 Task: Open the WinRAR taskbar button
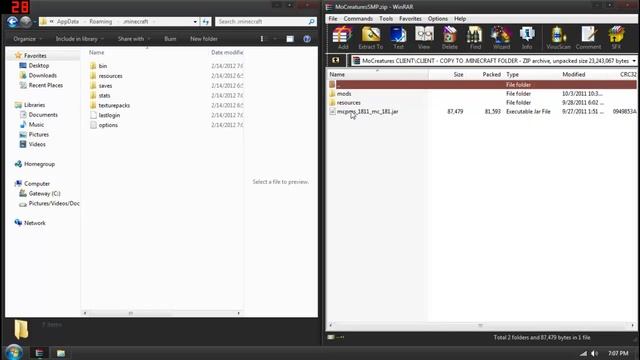[40, 353]
